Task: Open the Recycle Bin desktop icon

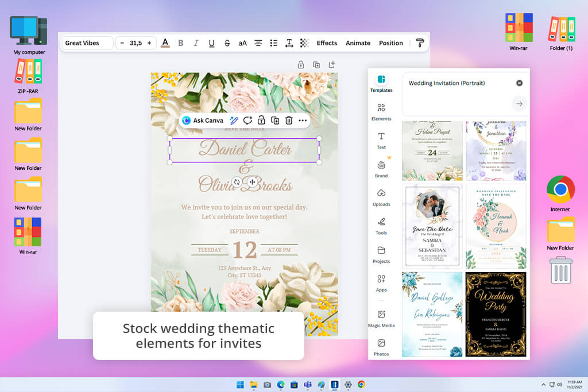Action: tap(561, 270)
